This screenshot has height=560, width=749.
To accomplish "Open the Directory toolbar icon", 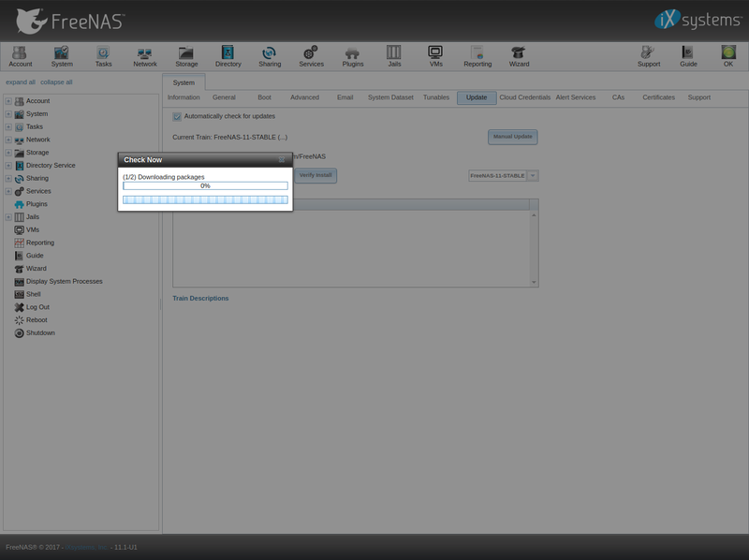I will pos(228,56).
